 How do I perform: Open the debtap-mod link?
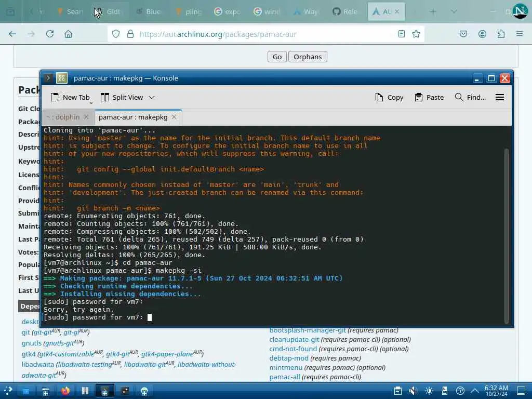[289, 358]
